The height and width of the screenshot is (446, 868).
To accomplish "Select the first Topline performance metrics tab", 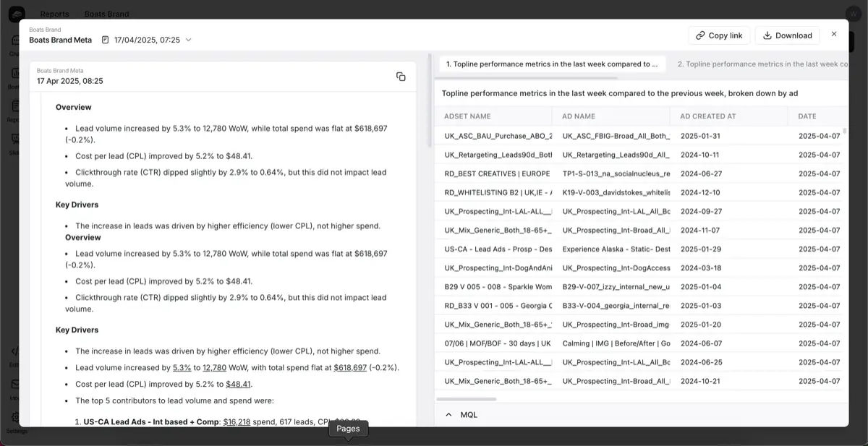I will click(551, 64).
